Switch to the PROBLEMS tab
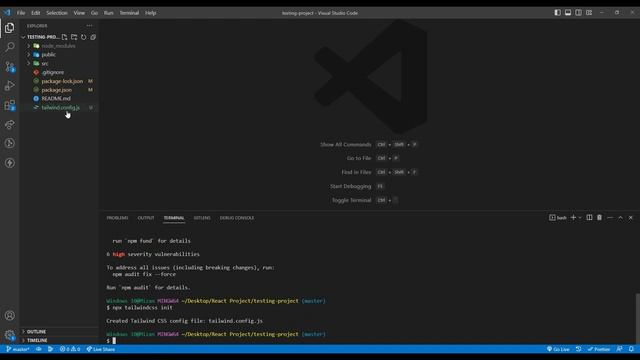This screenshot has width=640, height=360. (x=117, y=218)
